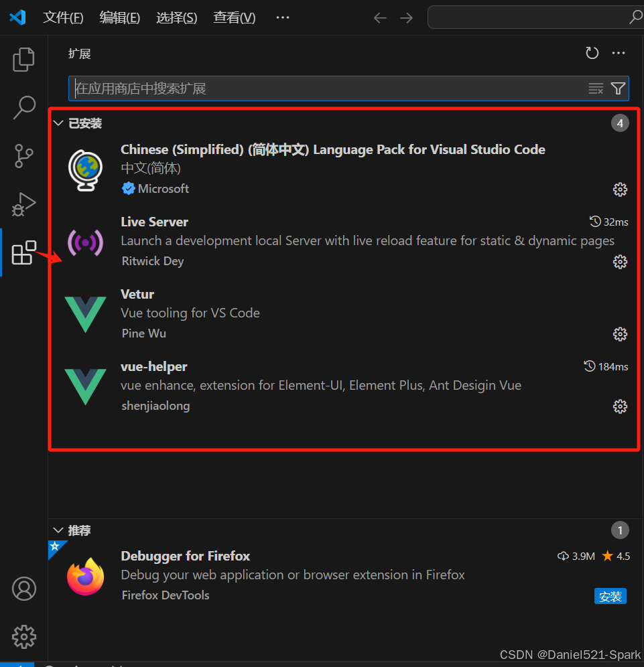Clear extension search results icon
This screenshot has height=667, width=644.
click(596, 88)
